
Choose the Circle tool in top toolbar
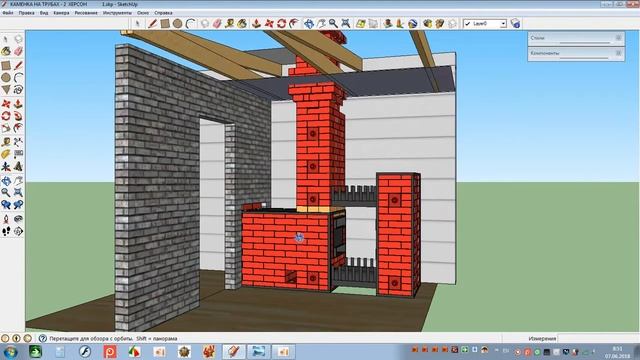point(178,24)
